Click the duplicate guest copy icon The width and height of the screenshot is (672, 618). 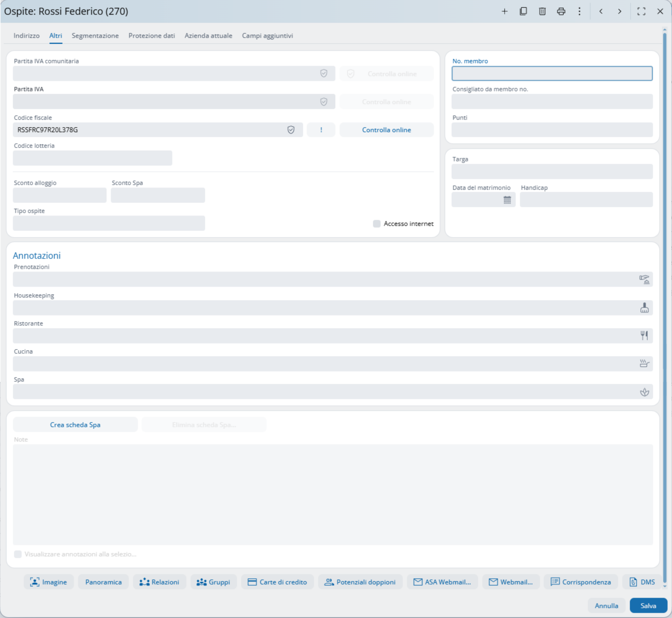(523, 11)
